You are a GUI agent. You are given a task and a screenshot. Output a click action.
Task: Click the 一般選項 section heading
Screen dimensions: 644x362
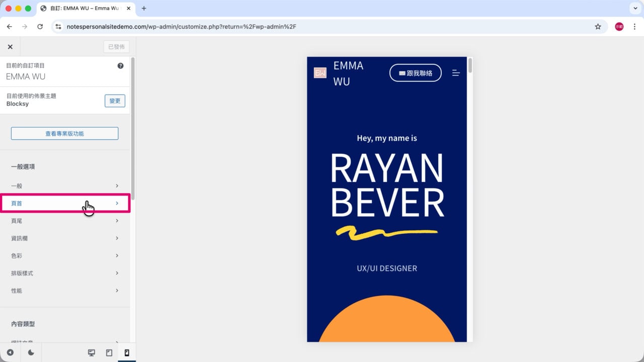coord(23,166)
